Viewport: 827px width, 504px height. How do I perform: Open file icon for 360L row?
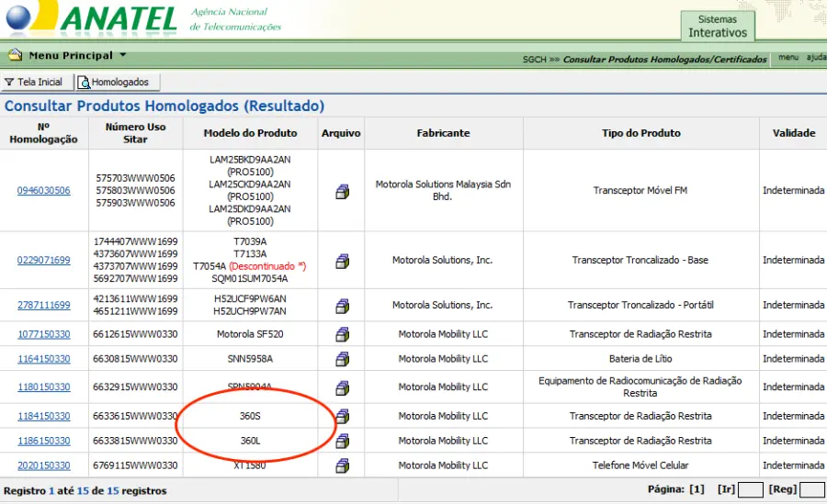[342, 442]
